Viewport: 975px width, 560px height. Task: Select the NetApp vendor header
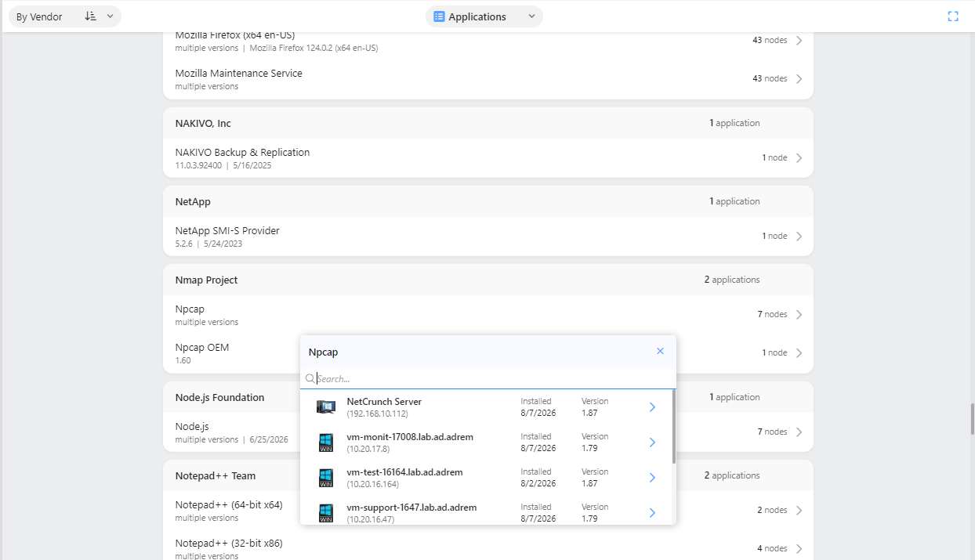[x=488, y=201]
